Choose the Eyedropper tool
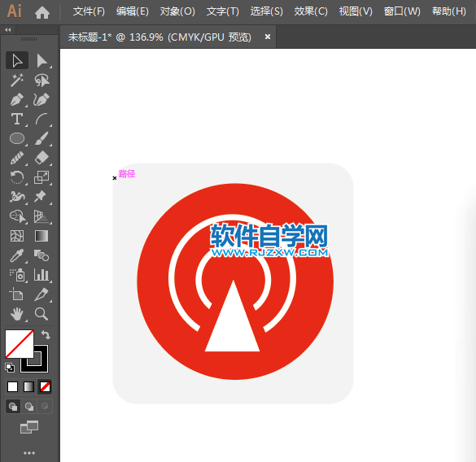Screen dimensions: 476x462 (17, 255)
